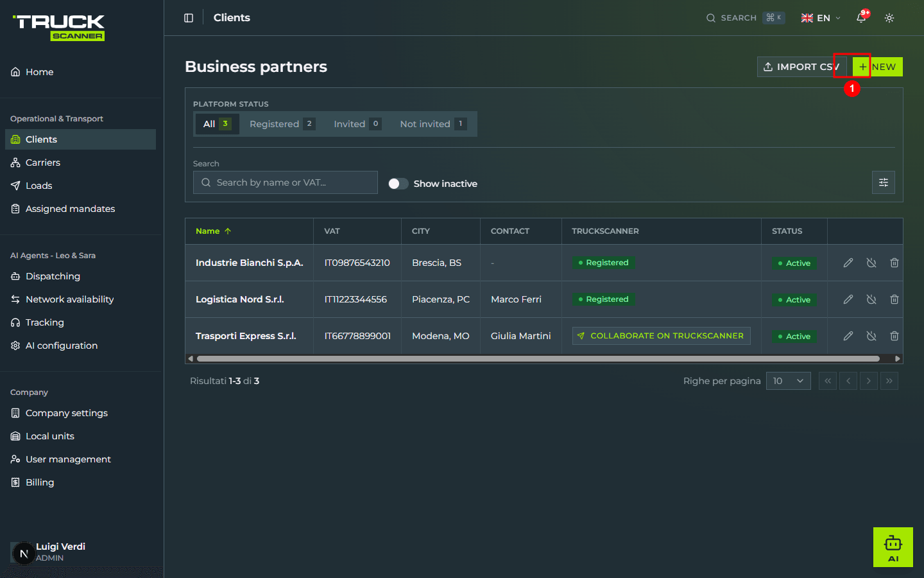This screenshot has width=924, height=578.
Task: Open Network availability page
Action: pos(80,299)
